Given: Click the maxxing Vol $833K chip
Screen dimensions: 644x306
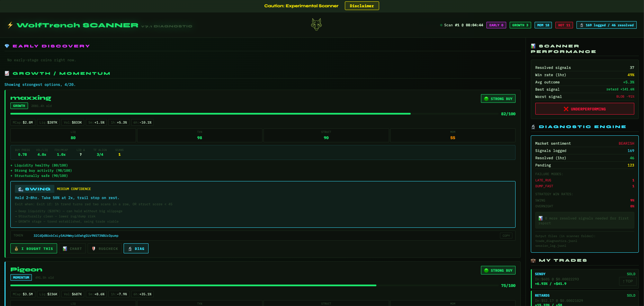Looking at the screenshot, I should pyautogui.click(x=73, y=123).
